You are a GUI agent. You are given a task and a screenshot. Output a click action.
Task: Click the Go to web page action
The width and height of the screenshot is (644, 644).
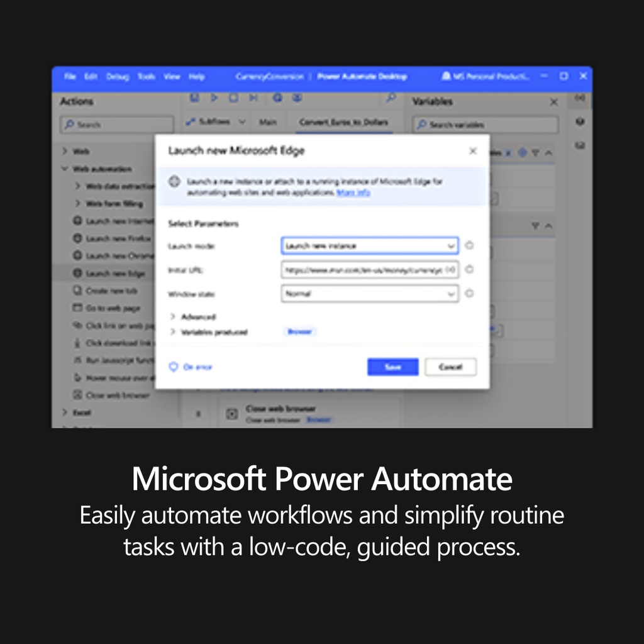(106, 308)
